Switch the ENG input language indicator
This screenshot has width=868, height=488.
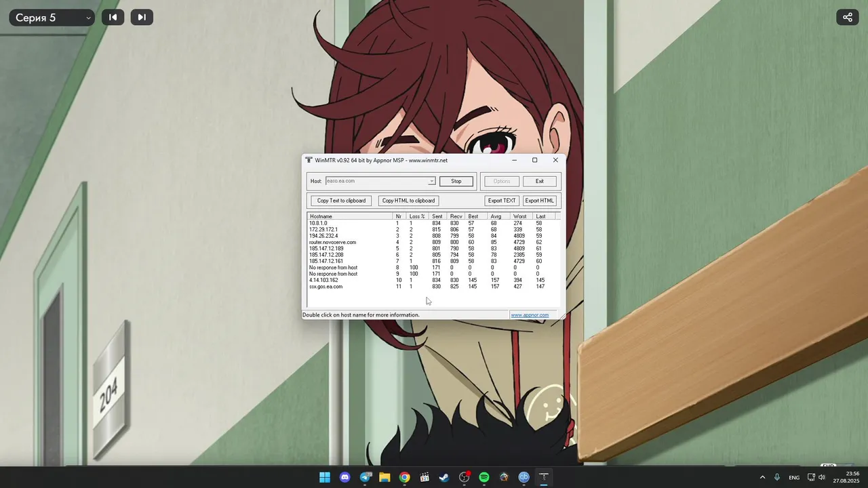794,478
